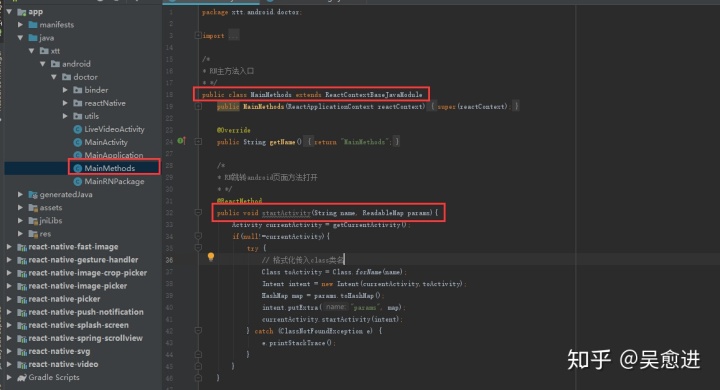Click the package declaration on line 1
The image size is (720, 390).
[x=252, y=12]
